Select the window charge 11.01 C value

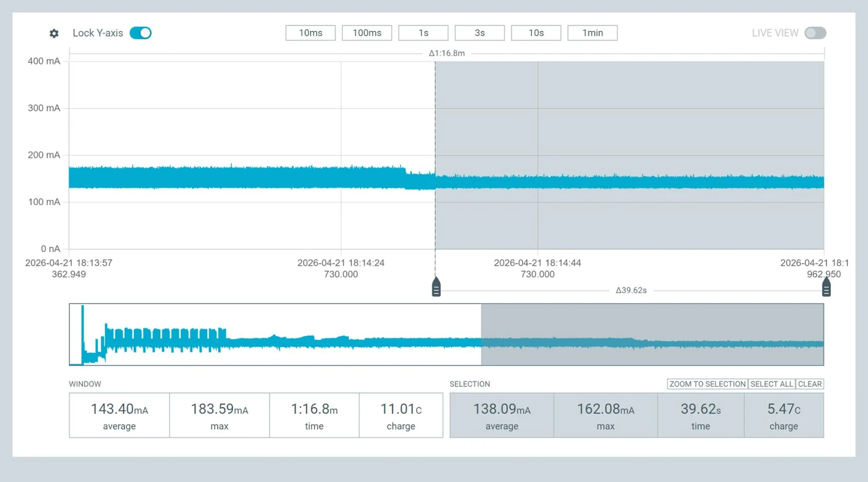tap(401, 409)
